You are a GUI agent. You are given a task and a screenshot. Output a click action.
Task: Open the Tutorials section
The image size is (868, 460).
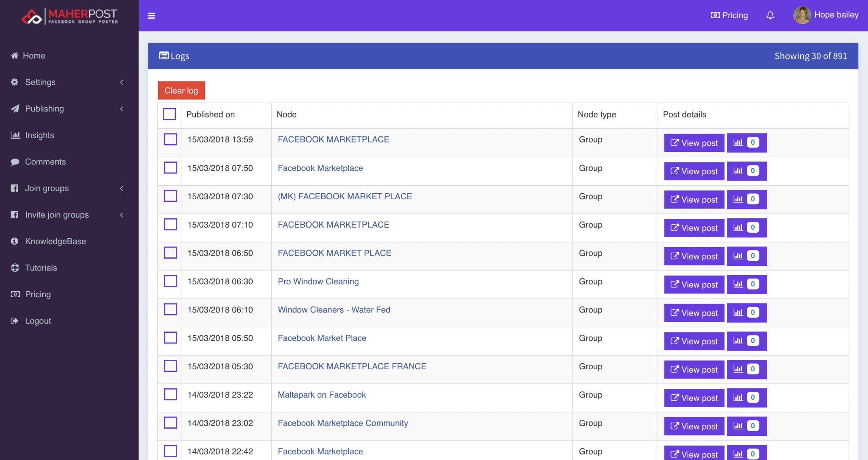tap(41, 268)
